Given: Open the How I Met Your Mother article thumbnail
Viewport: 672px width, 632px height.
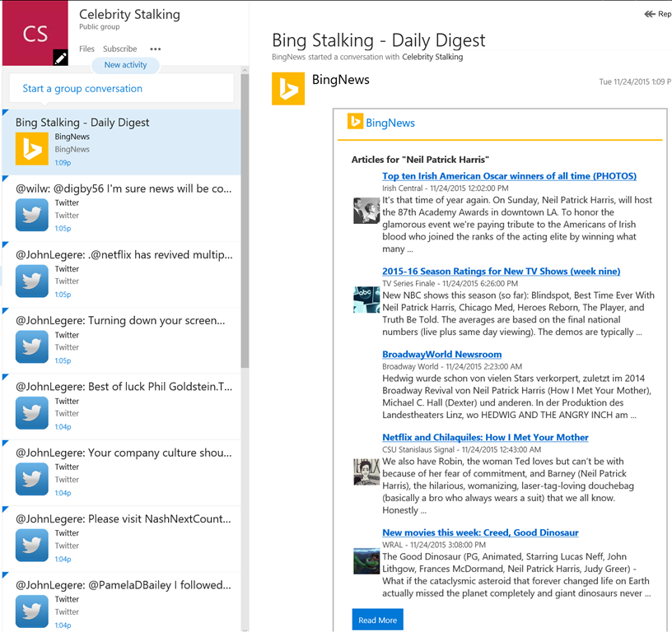Looking at the screenshot, I should pyautogui.click(x=366, y=472).
